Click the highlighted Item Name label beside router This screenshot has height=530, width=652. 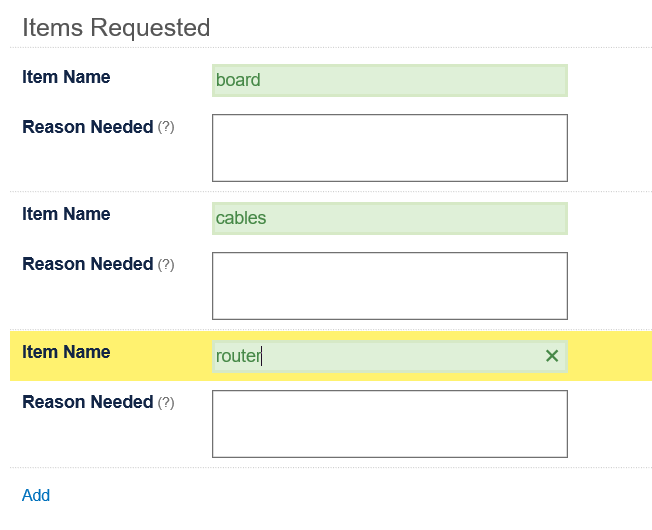point(66,352)
